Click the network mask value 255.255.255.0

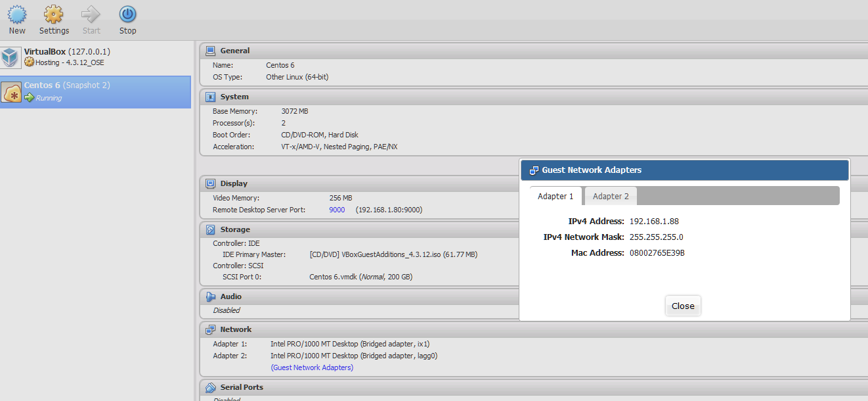pos(657,237)
